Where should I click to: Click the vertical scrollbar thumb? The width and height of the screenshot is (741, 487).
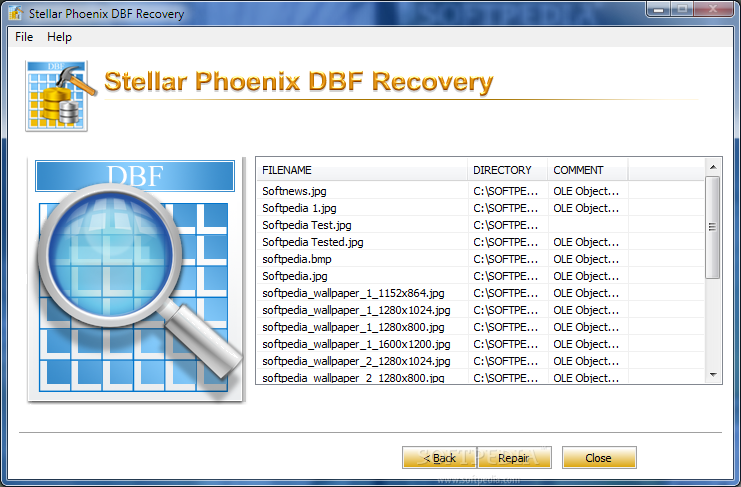coord(713,227)
